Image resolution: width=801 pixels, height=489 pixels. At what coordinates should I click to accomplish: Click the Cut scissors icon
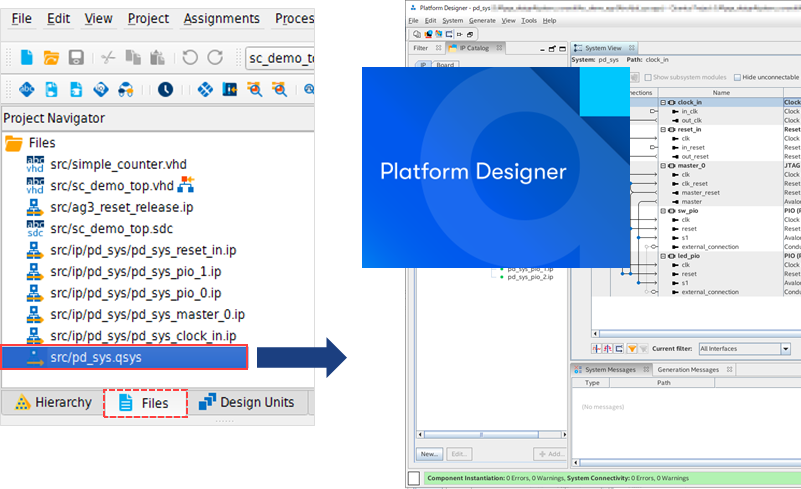point(108,58)
